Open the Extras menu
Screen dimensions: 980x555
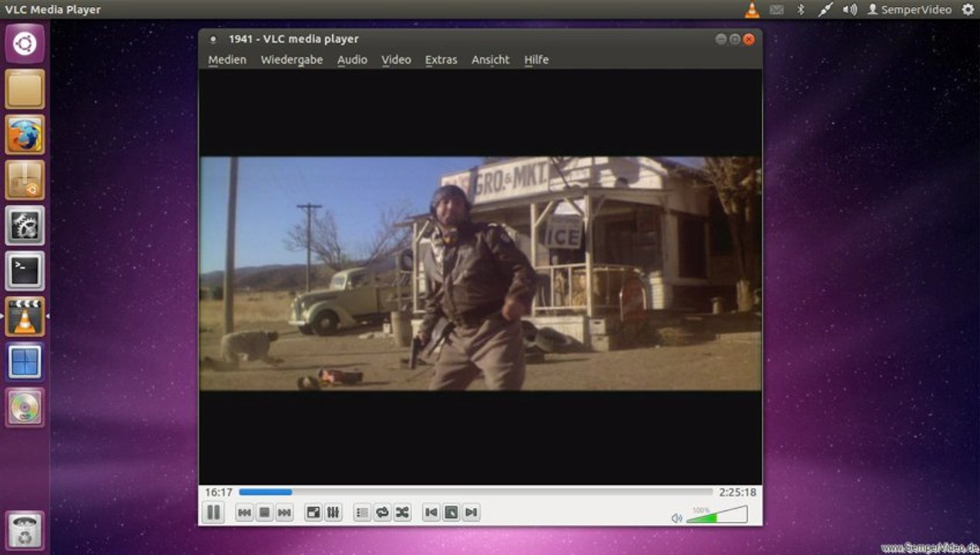(441, 59)
